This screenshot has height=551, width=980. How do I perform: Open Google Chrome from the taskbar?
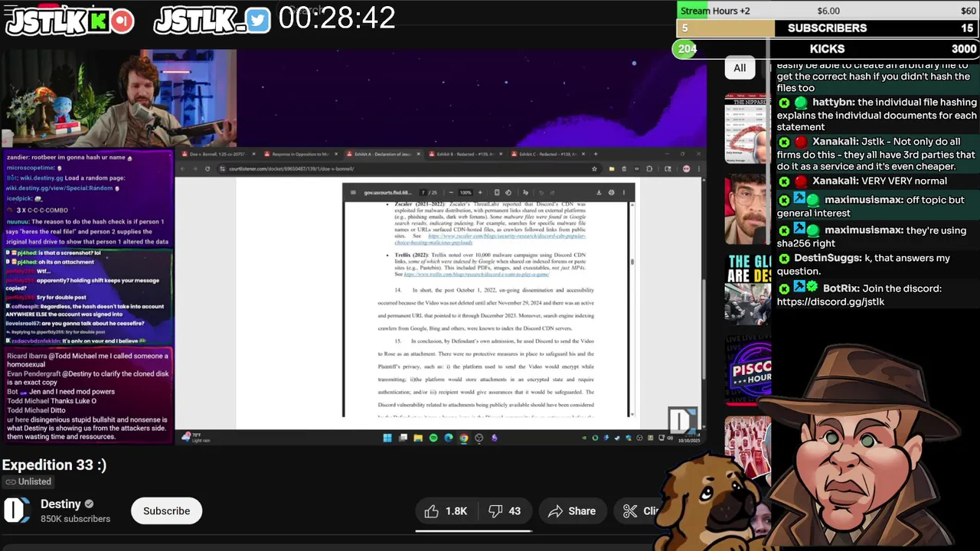point(464,438)
